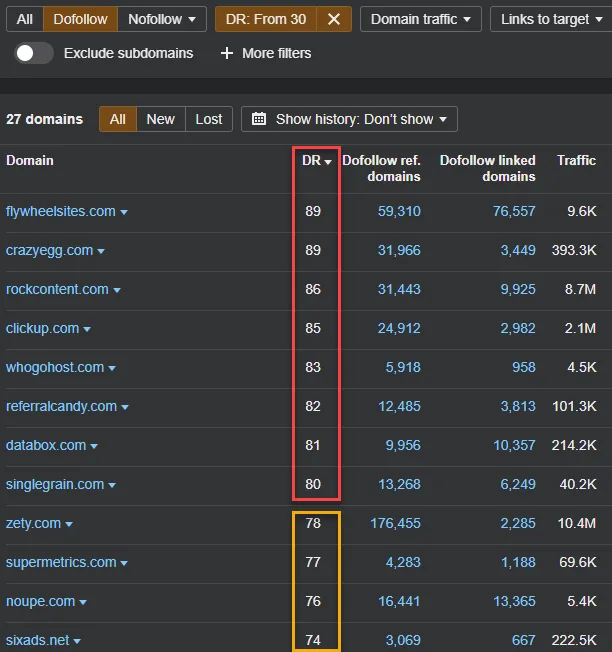Viewport: 612px width, 652px height.
Task: Open 176,455 ref. domains for zety.com
Action: pyautogui.click(x=395, y=524)
